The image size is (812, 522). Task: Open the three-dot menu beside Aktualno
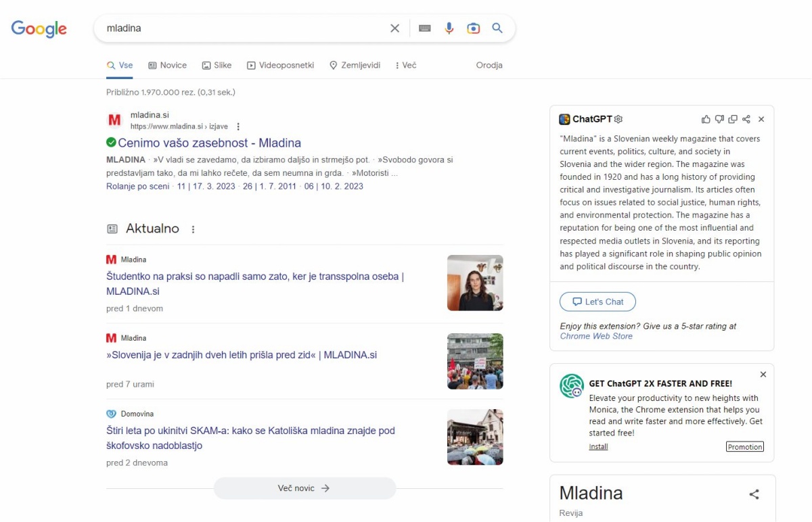click(x=193, y=229)
